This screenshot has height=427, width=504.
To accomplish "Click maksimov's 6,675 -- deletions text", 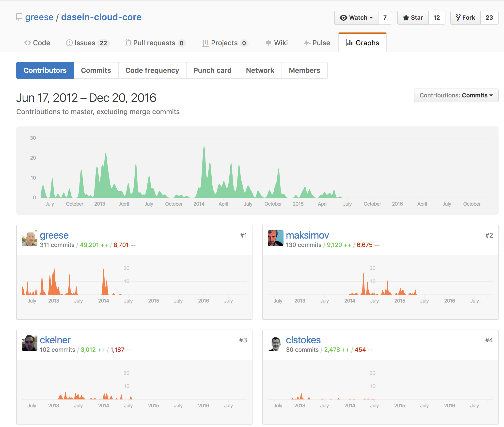I will click(368, 245).
